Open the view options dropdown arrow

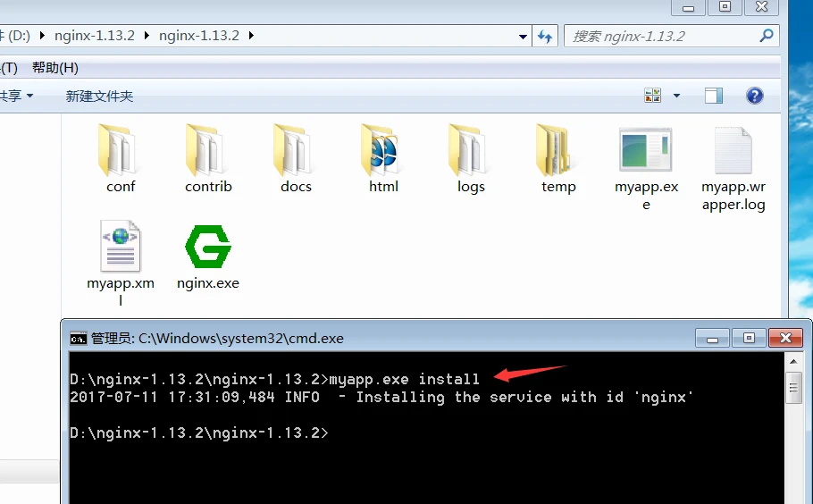click(x=676, y=96)
